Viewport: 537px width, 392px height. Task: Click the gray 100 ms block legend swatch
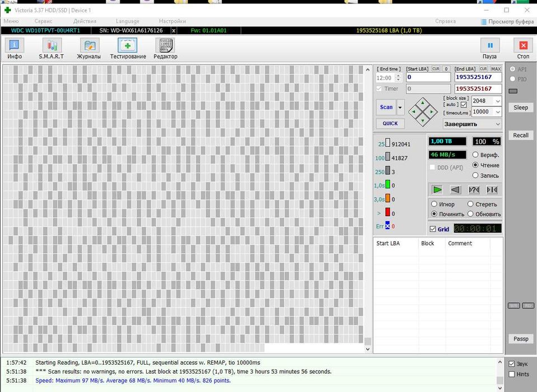[387, 156]
